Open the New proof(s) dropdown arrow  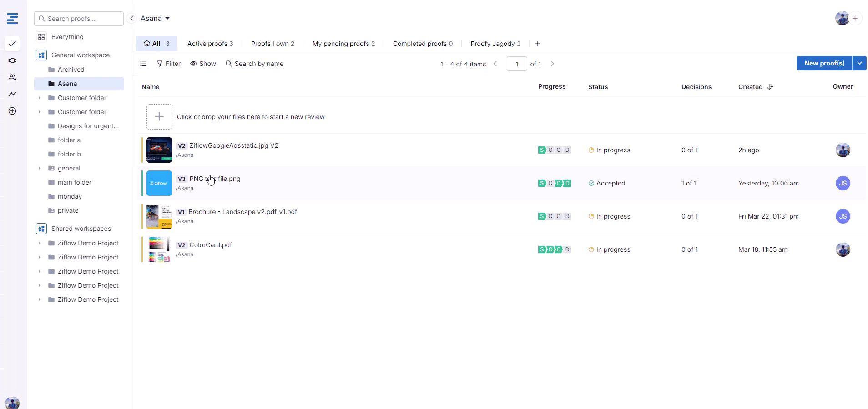pos(859,63)
